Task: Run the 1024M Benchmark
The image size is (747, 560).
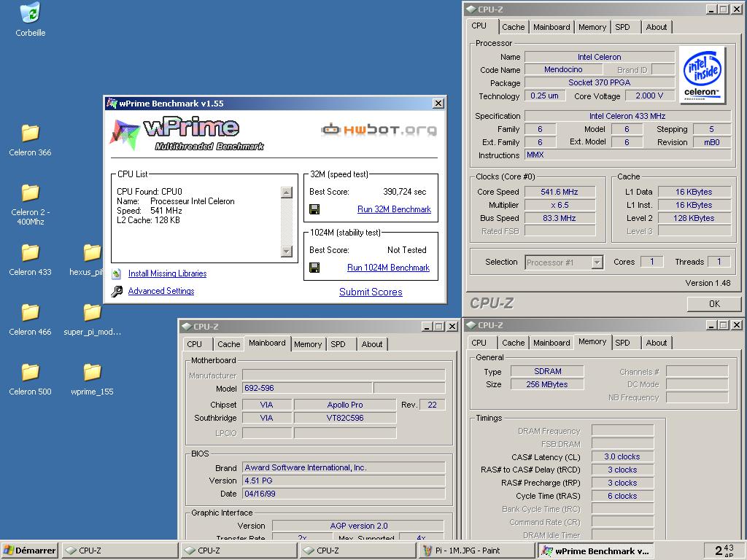Action: (388, 268)
